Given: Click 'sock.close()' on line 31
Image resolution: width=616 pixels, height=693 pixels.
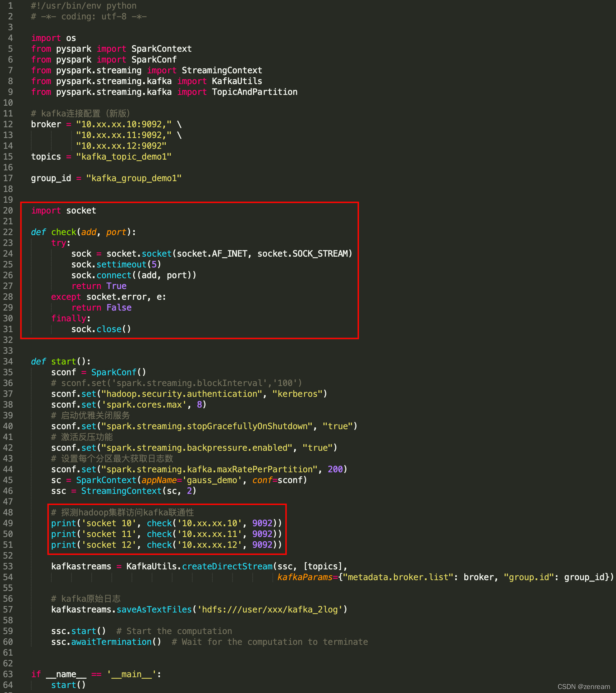Looking at the screenshot, I should (101, 329).
